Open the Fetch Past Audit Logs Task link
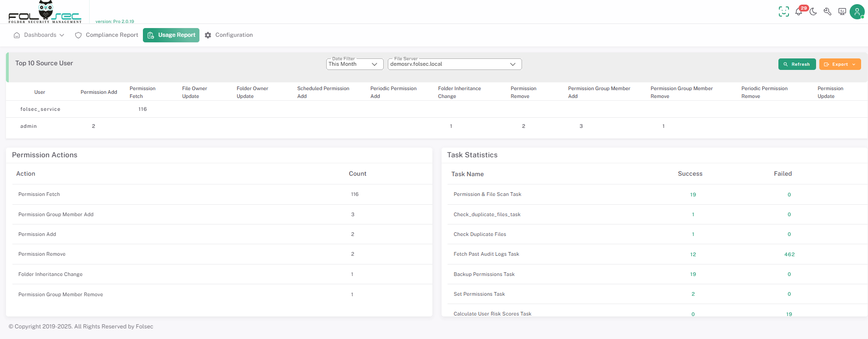This screenshot has height=339, width=868. click(x=486, y=254)
